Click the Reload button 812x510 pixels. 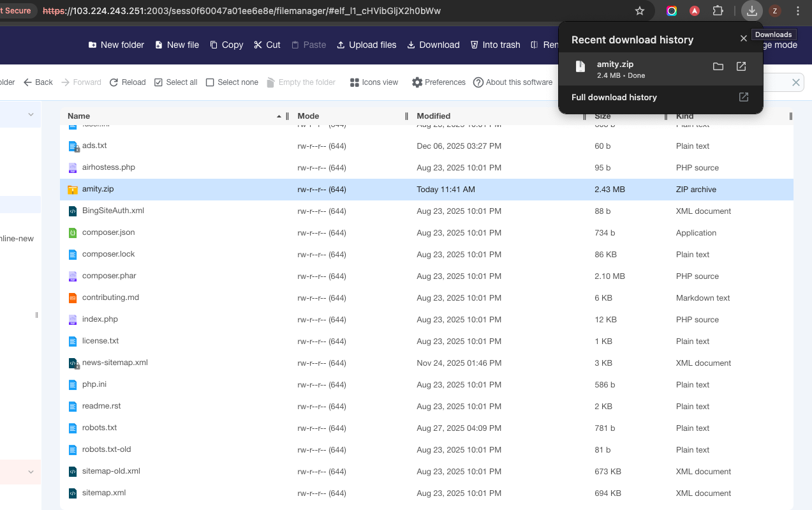click(x=128, y=82)
